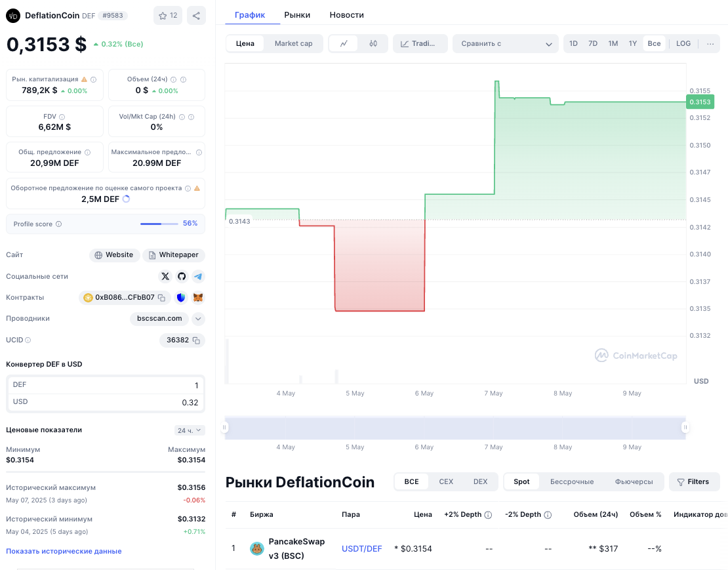Focus the DEF converter amount field

tap(106, 385)
